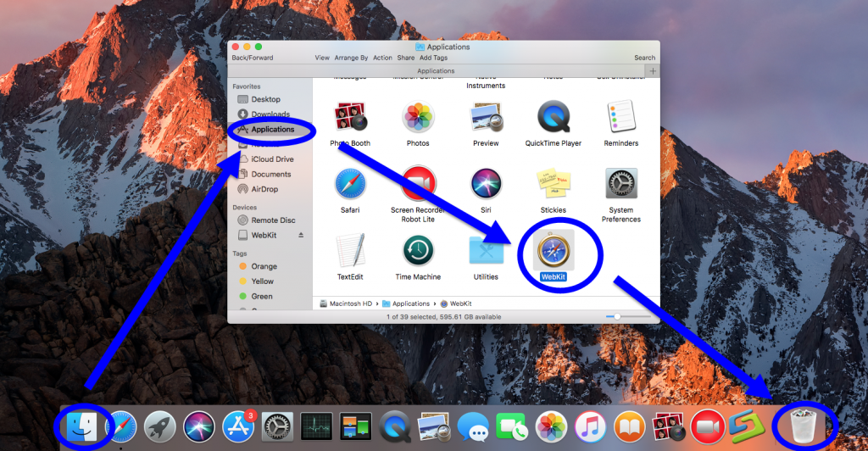
Task: Open the WebKit app icon
Action: 553,250
